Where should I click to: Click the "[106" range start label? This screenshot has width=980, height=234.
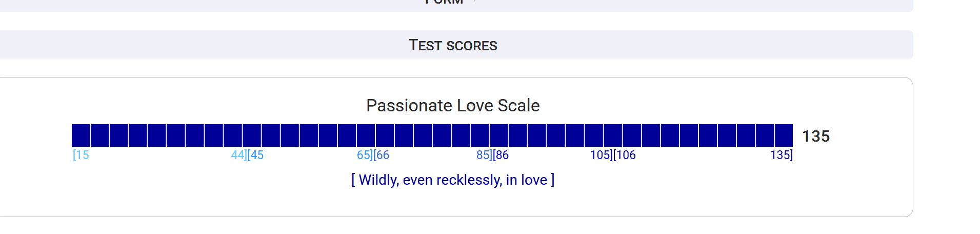pyautogui.click(x=625, y=155)
